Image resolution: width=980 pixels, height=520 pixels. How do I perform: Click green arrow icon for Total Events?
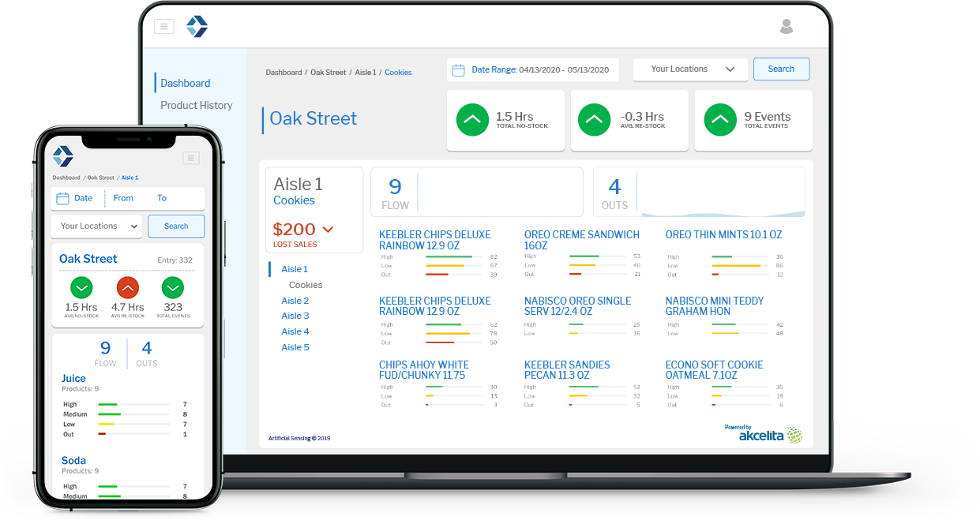[720, 120]
